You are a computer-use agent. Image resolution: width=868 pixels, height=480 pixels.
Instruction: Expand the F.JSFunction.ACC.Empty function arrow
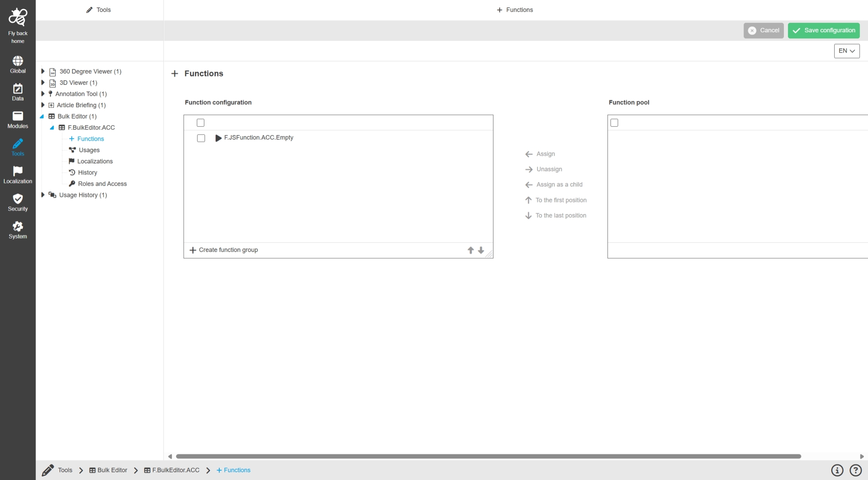[x=218, y=138]
